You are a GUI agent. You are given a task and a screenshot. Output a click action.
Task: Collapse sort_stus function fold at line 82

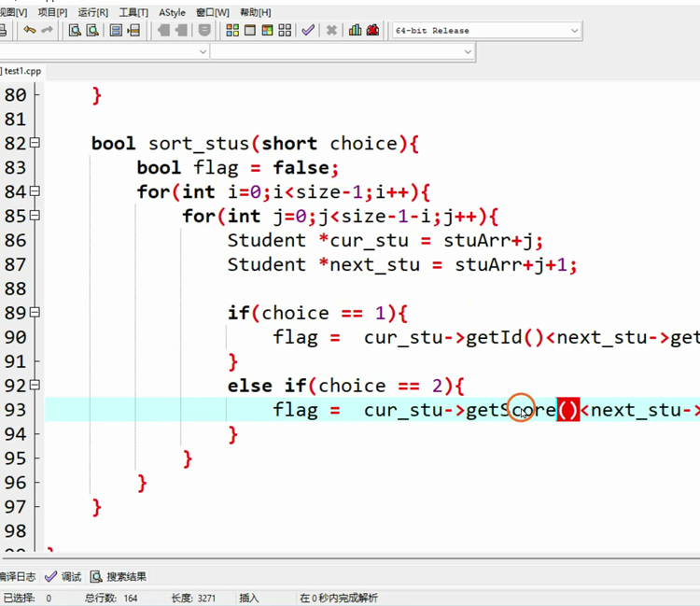coord(35,144)
